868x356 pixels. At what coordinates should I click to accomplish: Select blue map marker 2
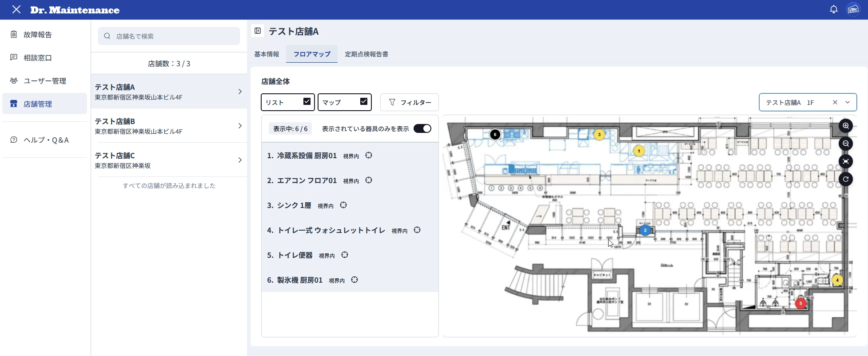pyautogui.click(x=645, y=230)
